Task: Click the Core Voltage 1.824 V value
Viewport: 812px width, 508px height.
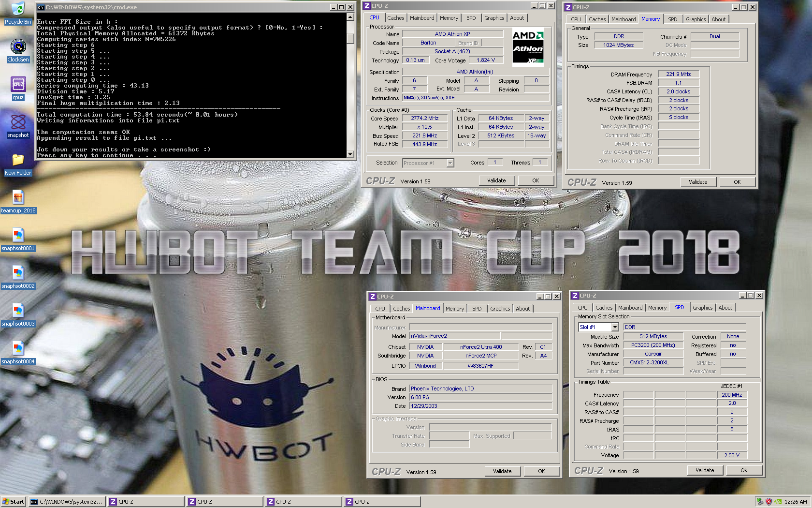Action: click(x=486, y=60)
